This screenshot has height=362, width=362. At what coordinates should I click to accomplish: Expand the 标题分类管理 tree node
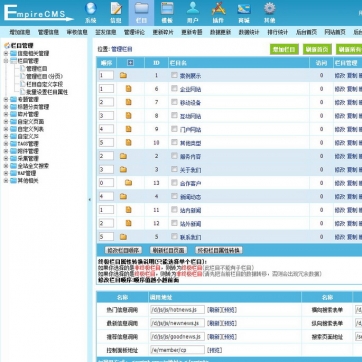tap(6, 107)
